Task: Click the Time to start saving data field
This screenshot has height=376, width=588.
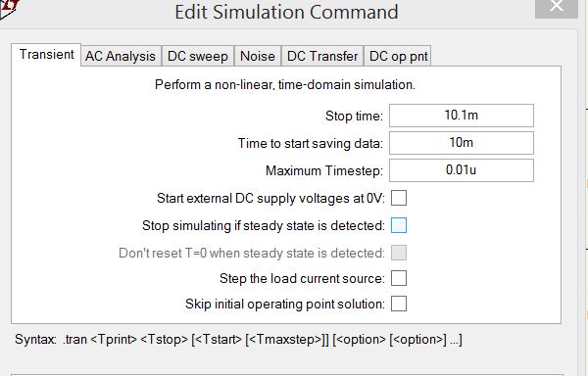Action: (462, 143)
